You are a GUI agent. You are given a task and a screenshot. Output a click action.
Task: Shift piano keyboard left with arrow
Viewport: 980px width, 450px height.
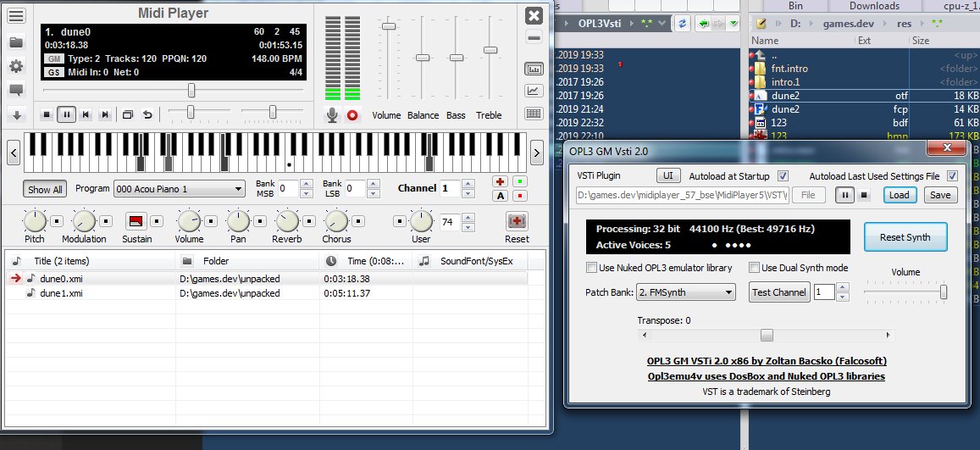pyautogui.click(x=14, y=152)
